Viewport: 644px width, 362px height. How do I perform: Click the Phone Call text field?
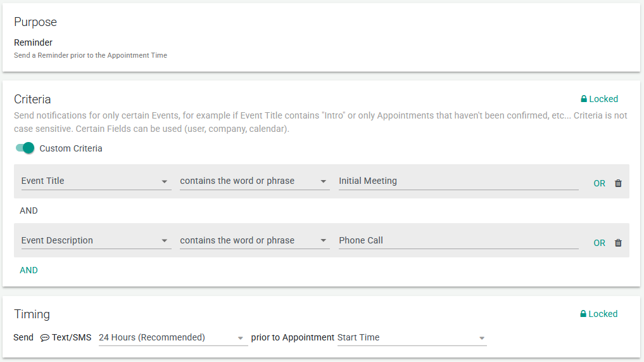[458, 241]
